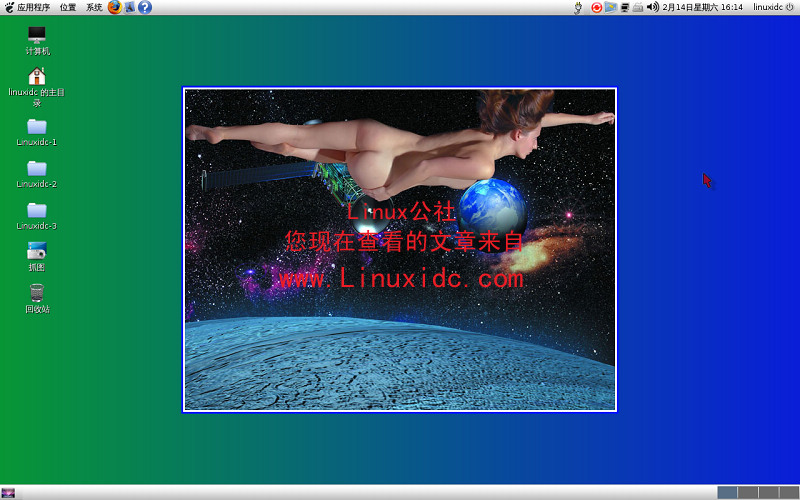The height and width of the screenshot is (500, 800).
Task: Open the network monitor tray icon
Action: tap(624, 7)
